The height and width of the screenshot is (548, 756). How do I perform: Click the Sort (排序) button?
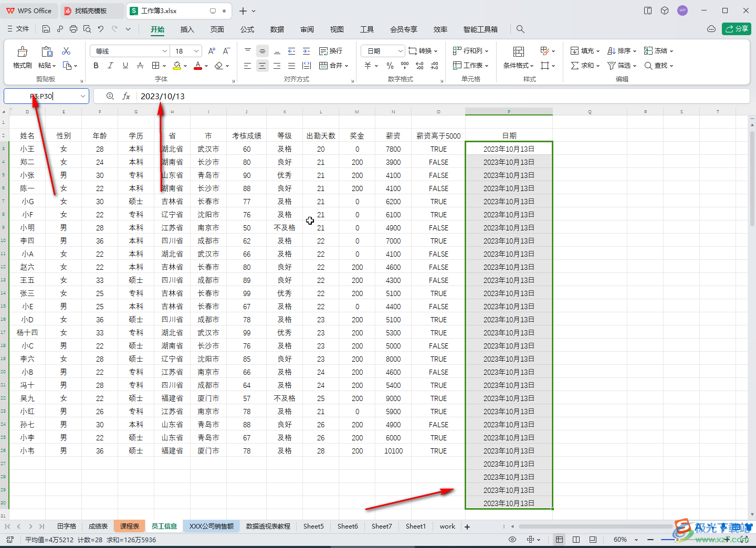coord(622,51)
